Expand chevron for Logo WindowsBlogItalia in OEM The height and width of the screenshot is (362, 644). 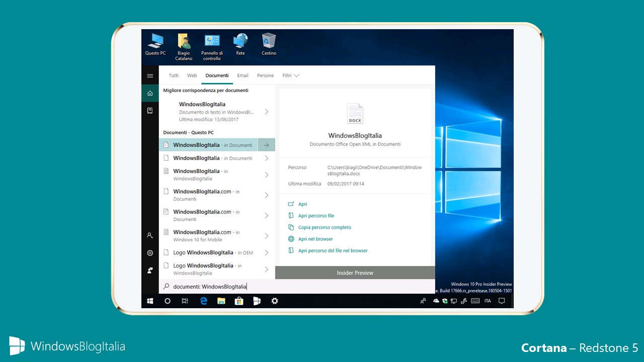[x=267, y=252]
